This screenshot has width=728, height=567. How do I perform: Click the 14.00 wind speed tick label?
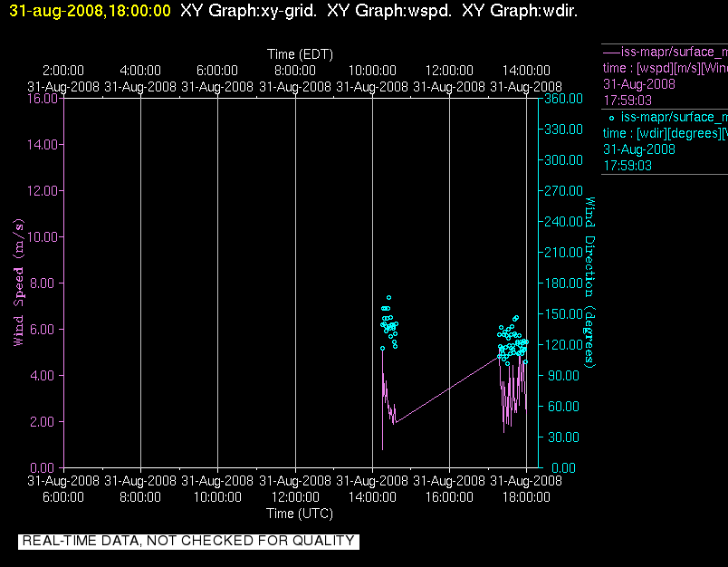(x=43, y=144)
